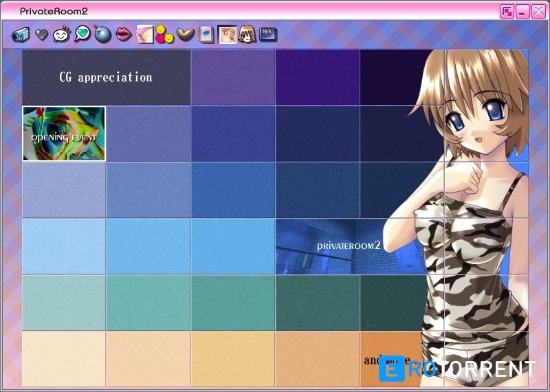Screen dimensions: 550x392
Task: Select the red lips icon
Action: point(124,34)
